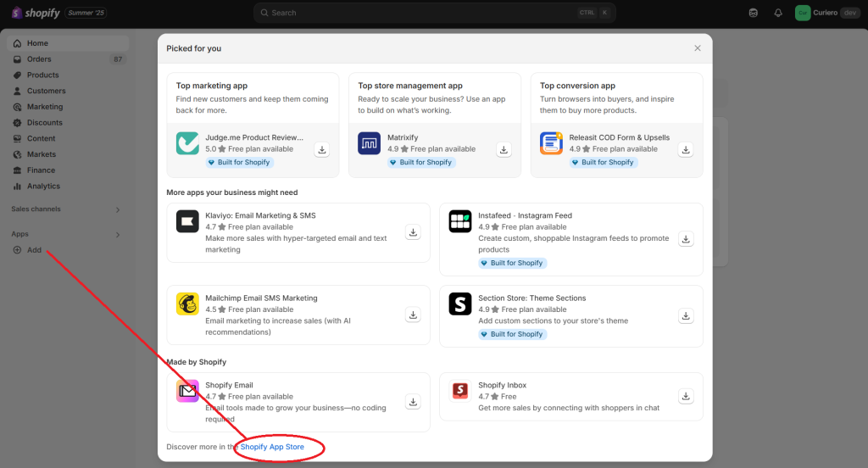Click the Mailchimp monkey logo
Viewport: 868px width, 468px height.
pos(187,304)
